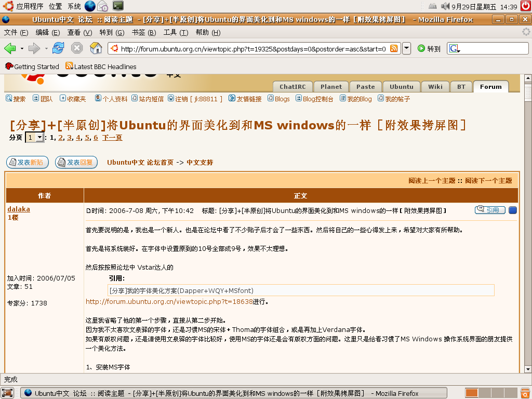Click the green 转到 go button

coord(429,49)
